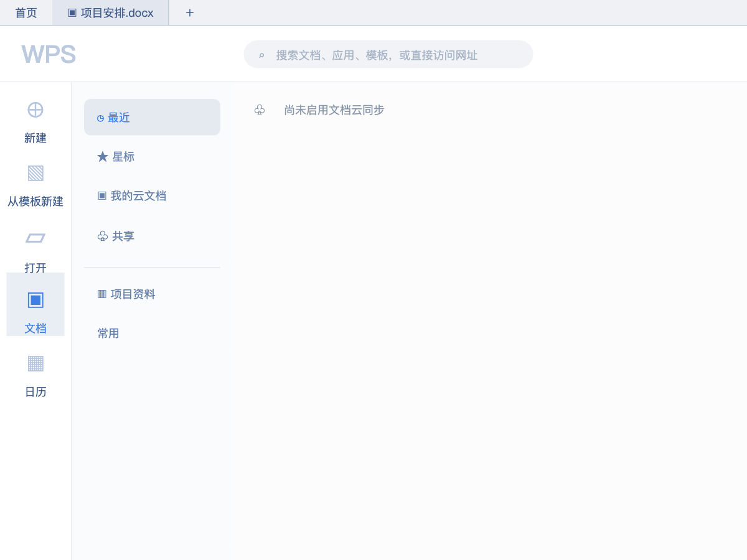This screenshot has width=747, height=560.
Task: Click the 日历 calendar grid icon
Action: (35, 363)
